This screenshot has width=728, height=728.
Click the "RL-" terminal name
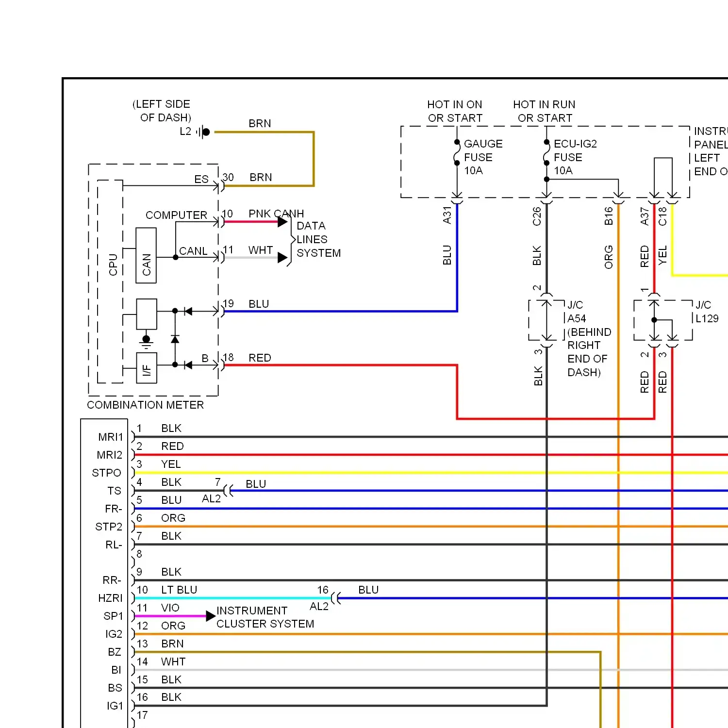click(x=114, y=545)
